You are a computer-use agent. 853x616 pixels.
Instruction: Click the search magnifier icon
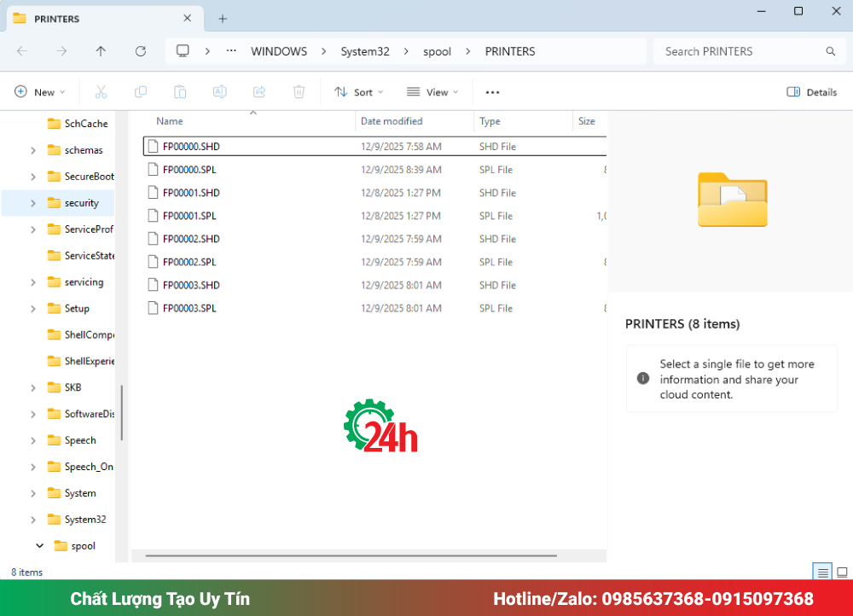(x=830, y=51)
